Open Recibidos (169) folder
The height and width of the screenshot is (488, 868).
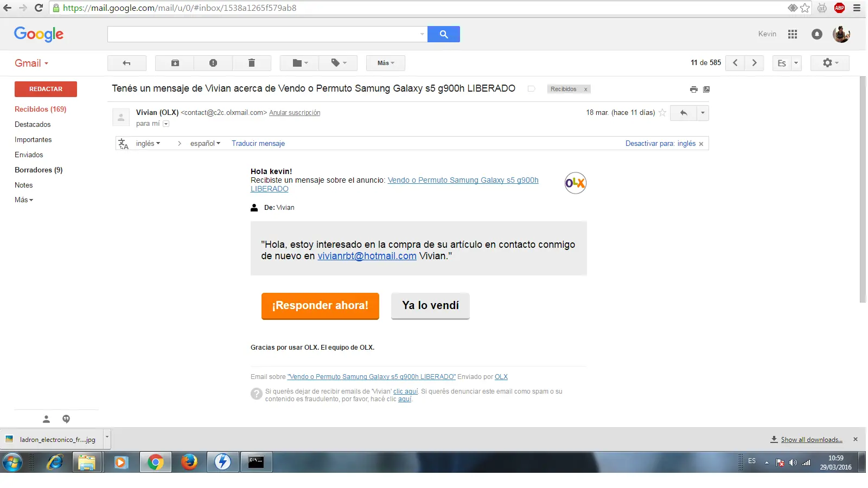click(41, 109)
